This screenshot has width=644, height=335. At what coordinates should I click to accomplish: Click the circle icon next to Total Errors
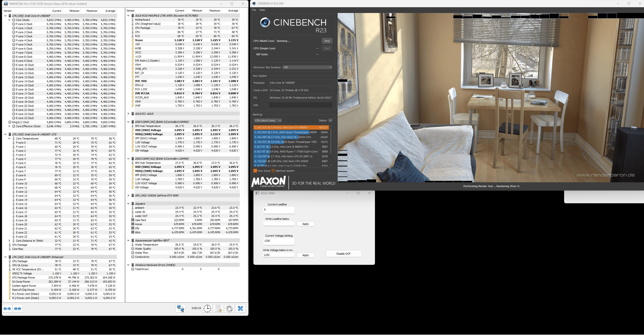pyautogui.click(x=133, y=269)
